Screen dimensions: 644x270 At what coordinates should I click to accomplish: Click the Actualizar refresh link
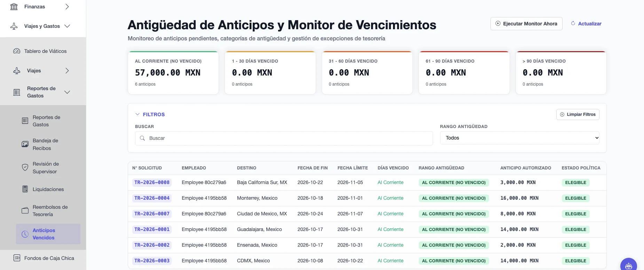click(586, 24)
